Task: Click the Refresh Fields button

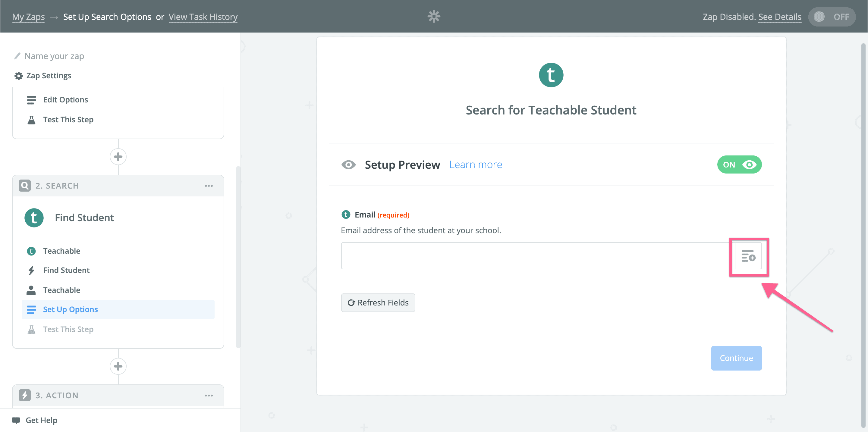Action: pos(378,303)
